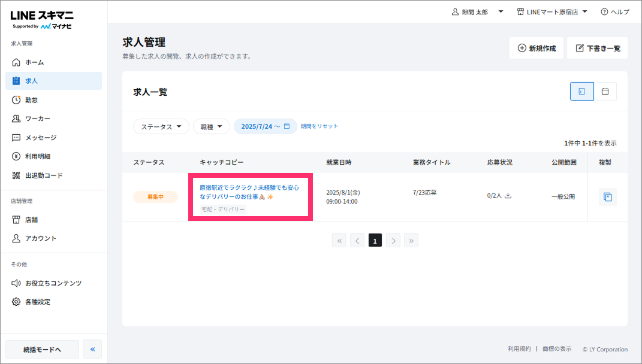Click download icon next to 0/2人
The image size is (642, 364).
pyautogui.click(x=508, y=196)
